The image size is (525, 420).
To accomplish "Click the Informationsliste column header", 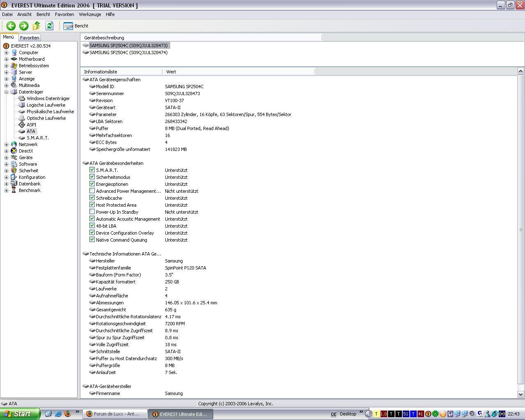I will [121, 72].
